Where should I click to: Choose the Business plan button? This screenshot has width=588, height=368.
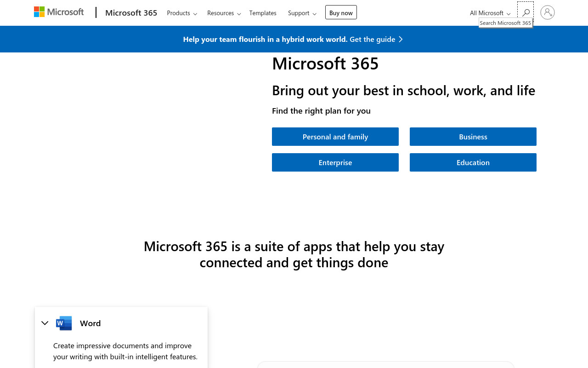pyautogui.click(x=473, y=137)
